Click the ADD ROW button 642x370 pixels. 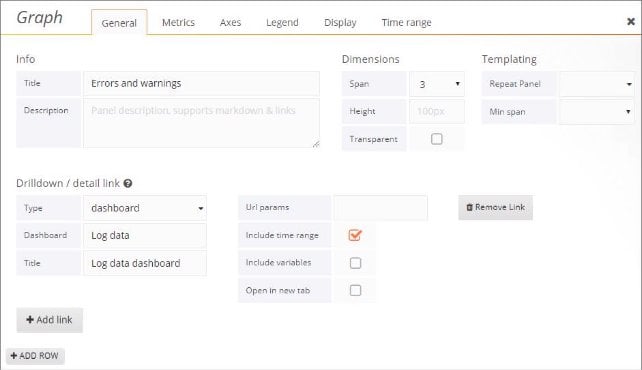point(35,356)
